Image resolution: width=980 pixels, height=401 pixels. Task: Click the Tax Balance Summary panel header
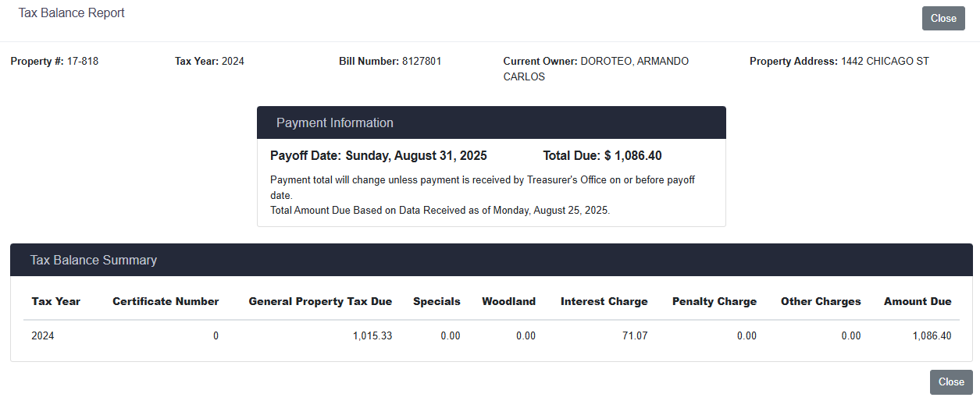(x=491, y=260)
